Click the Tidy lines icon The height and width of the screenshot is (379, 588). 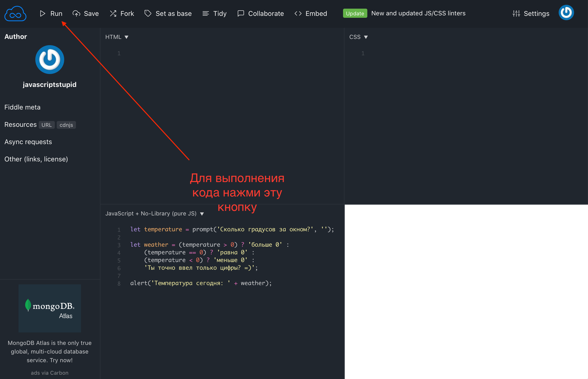pos(206,13)
